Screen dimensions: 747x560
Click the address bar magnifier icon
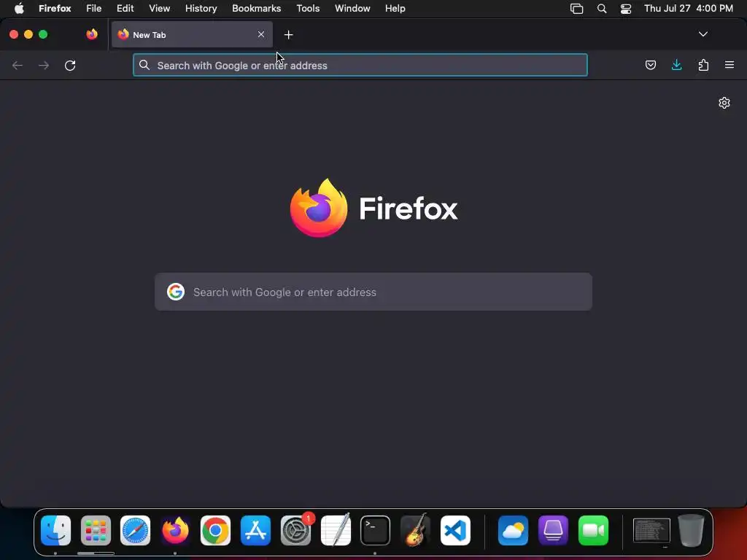144,65
